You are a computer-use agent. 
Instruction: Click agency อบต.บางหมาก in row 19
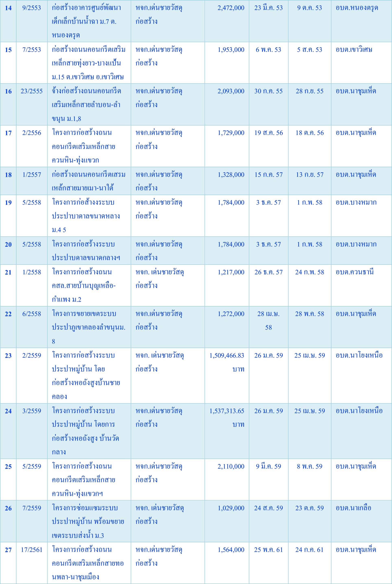coord(356,203)
